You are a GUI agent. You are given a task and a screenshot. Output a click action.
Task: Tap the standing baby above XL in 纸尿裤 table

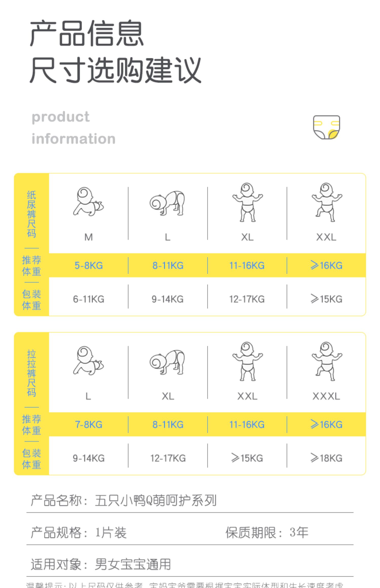247,202
